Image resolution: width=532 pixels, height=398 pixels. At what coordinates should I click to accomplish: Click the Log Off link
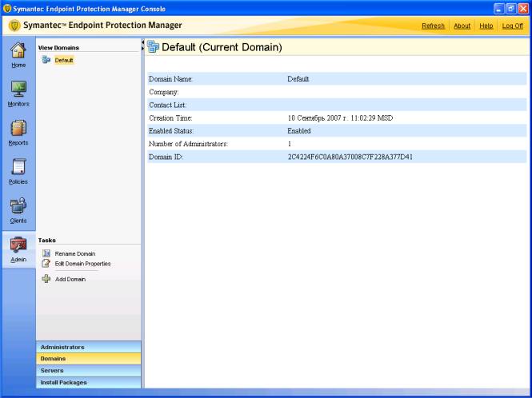(512, 26)
